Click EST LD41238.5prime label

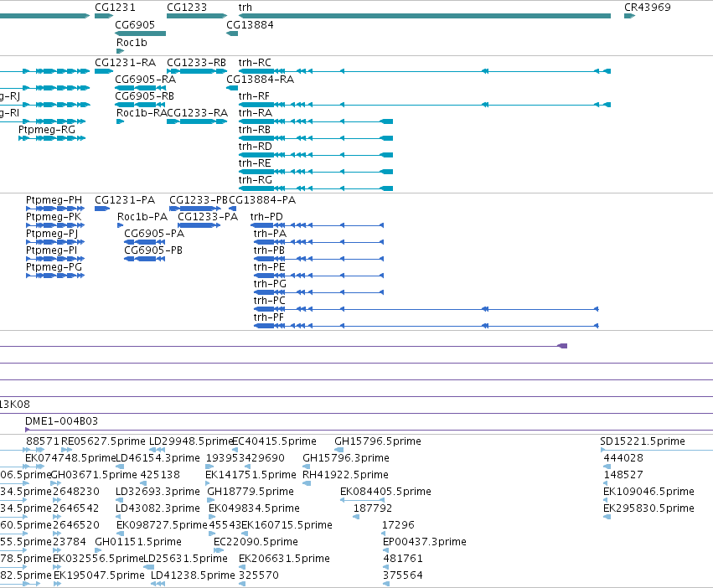tap(193, 575)
